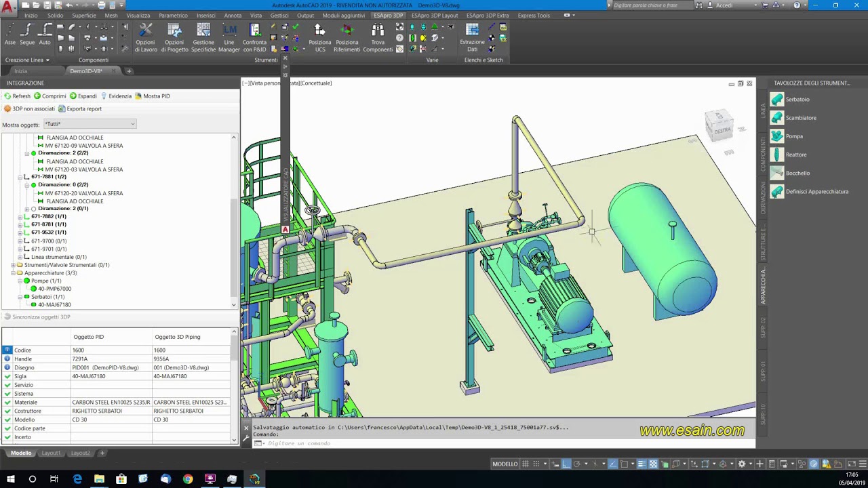This screenshot has height=488, width=868.
Task: Toggle lineweight display in status bar
Action: tap(642, 464)
